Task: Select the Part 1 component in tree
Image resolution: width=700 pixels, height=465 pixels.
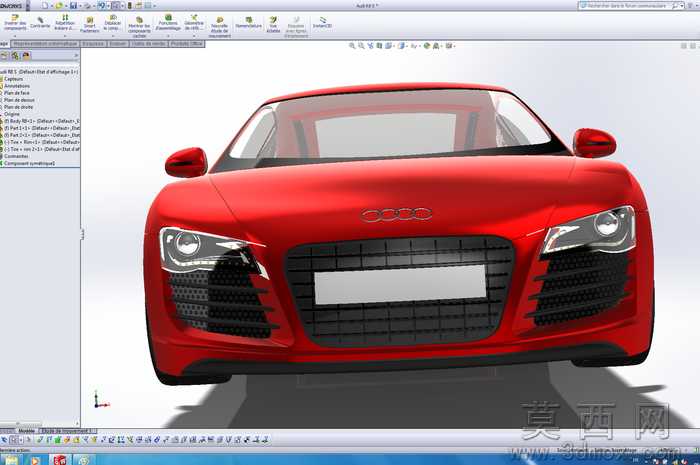Action: click(x=42, y=128)
